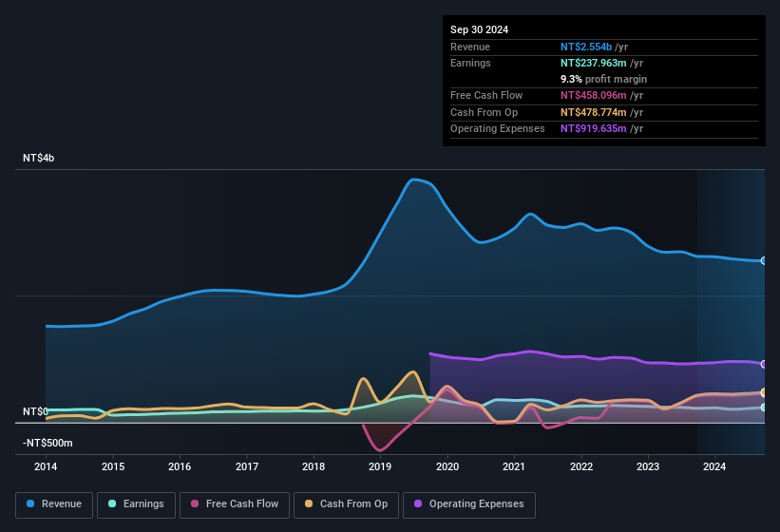Viewport: 780px width, 532px height.
Task: Click the 9.3% profit margin text
Action: pos(604,79)
